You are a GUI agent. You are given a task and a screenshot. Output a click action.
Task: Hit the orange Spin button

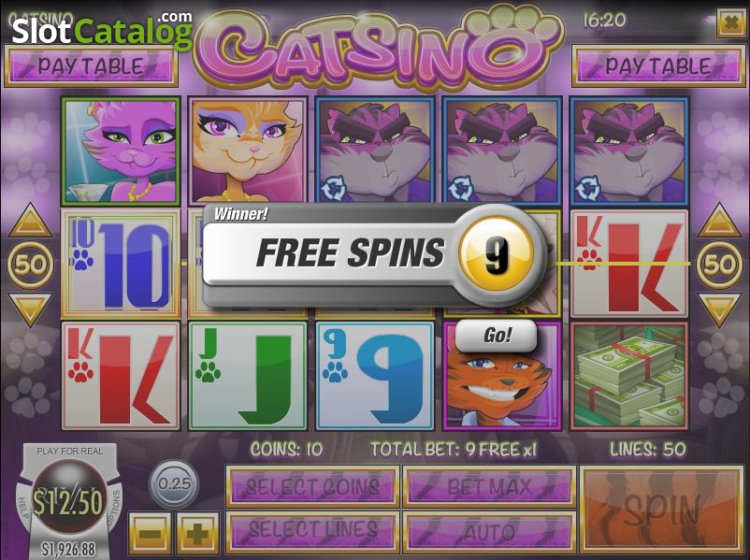(661, 509)
